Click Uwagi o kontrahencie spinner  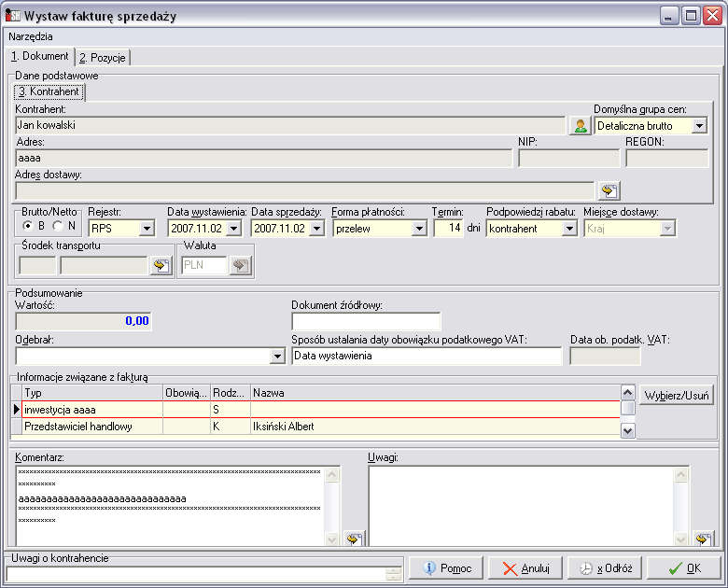click(393, 574)
